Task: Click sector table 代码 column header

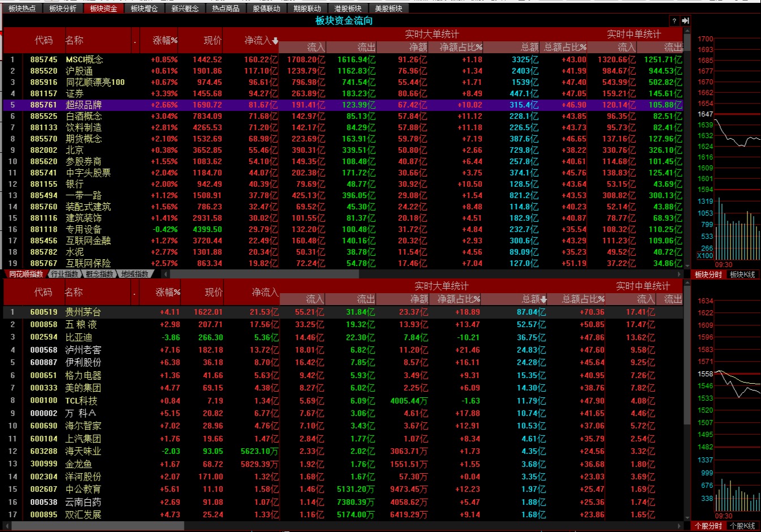Action: pos(44,41)
